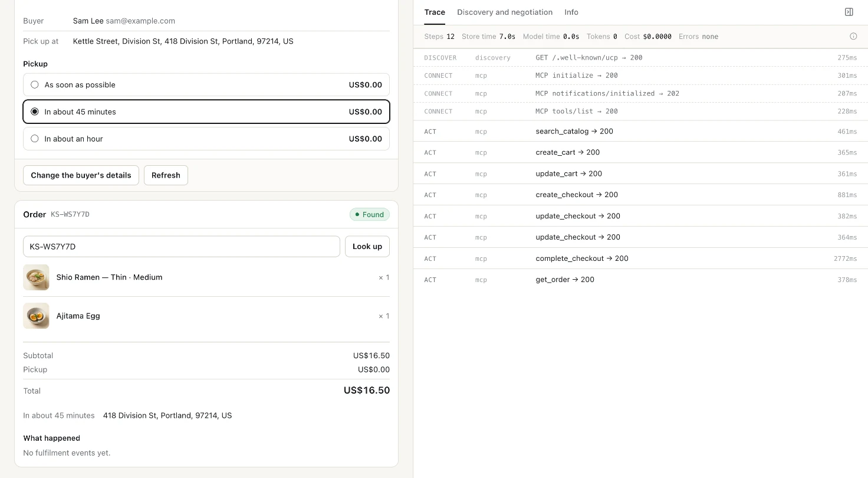868x478 pixels.
Task: Click the 'Model time 0.0s' summary stat
Action: click(x=551, y=37)
